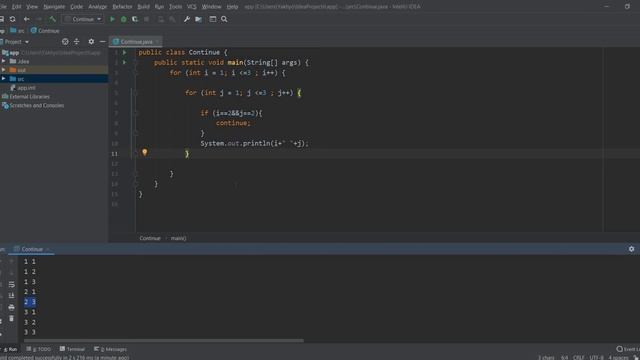Screen dimensions: 640x360
Task: Open the Analyze menu
Action: [98, 7]
